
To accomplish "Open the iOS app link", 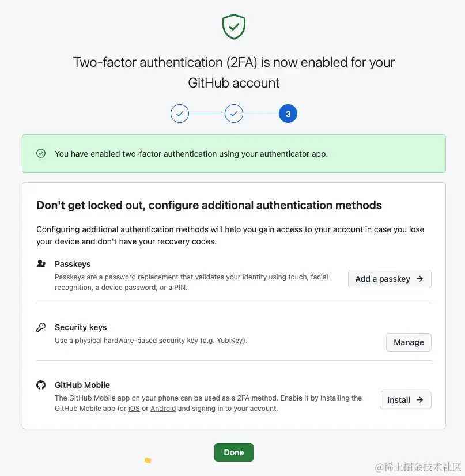I will 134,409.
